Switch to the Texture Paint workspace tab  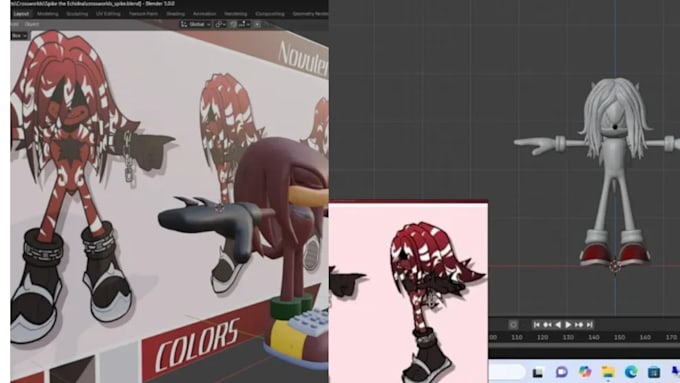click(x=144, y=14)
